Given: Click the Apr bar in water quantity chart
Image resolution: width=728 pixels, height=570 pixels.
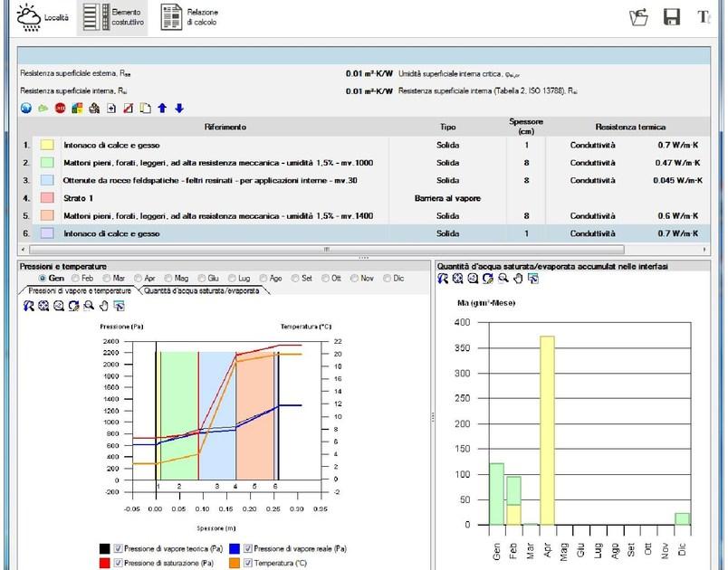Looking at the screenshot, I should tap(547, 430).
